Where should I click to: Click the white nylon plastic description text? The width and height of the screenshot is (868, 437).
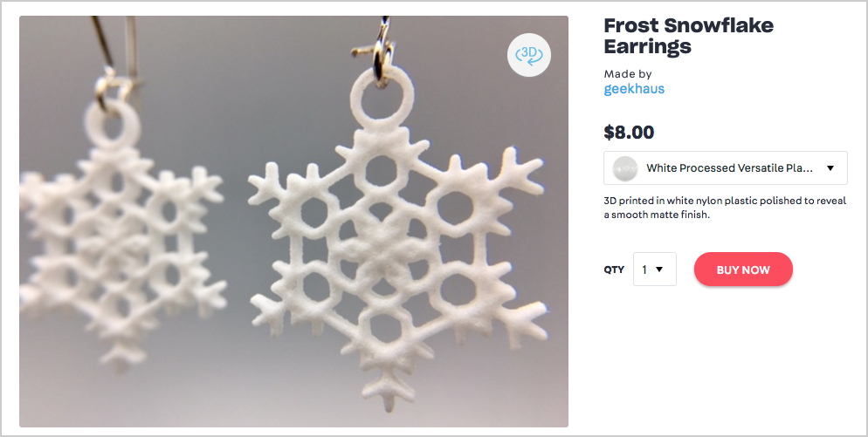click(725, 208)
